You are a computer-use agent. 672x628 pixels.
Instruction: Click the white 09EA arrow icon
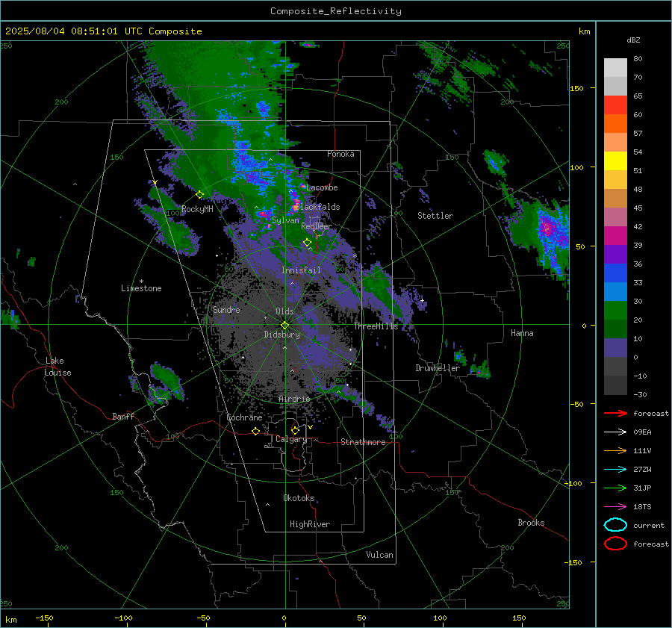[x=615, y=432]
